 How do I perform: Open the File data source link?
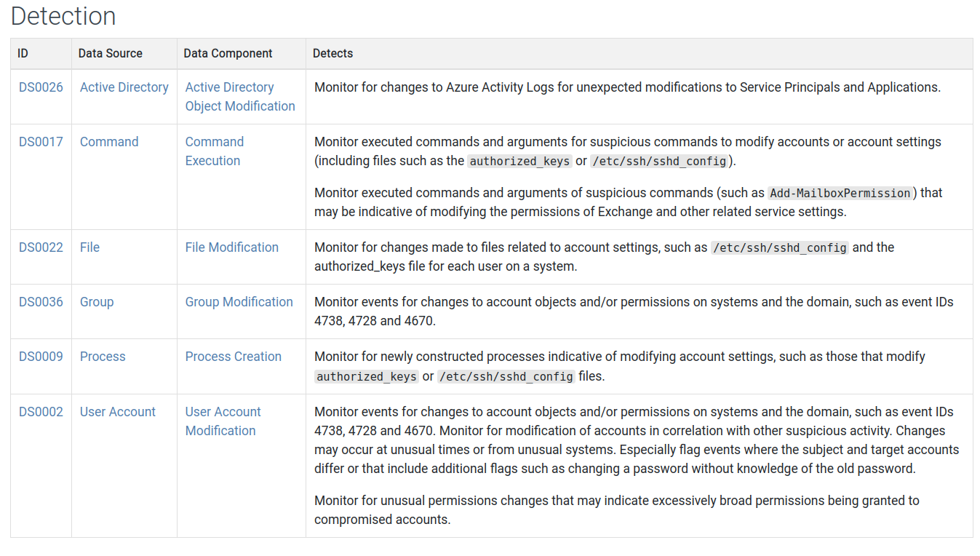pos(89,247)
